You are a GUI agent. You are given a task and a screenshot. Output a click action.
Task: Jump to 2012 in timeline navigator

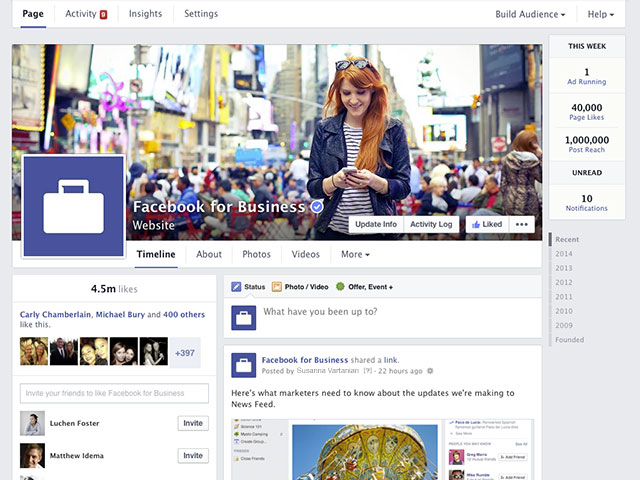(564, 282)
